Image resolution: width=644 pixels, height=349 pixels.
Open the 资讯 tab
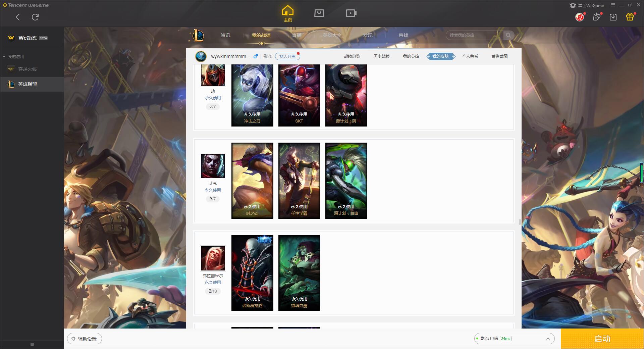[225, 35]
